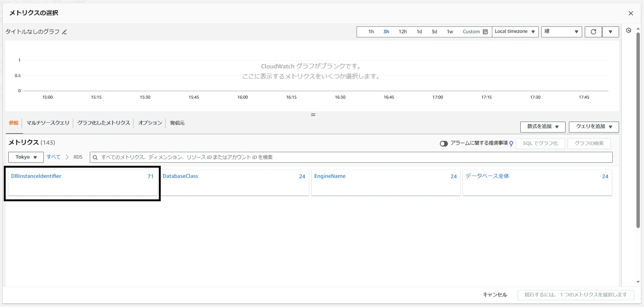Click the graph panel resize handle

pyautogui.click(x=313, y=114)
